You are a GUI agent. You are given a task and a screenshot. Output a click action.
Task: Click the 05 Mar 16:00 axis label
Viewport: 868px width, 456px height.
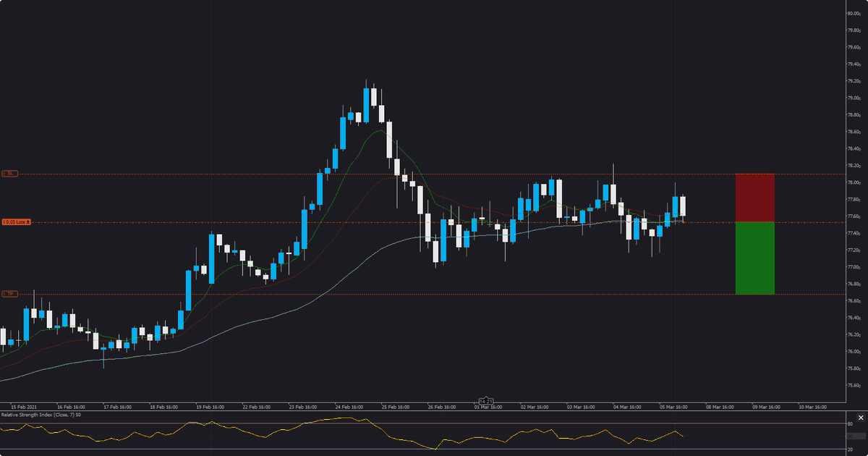click(x=675, y=407)
